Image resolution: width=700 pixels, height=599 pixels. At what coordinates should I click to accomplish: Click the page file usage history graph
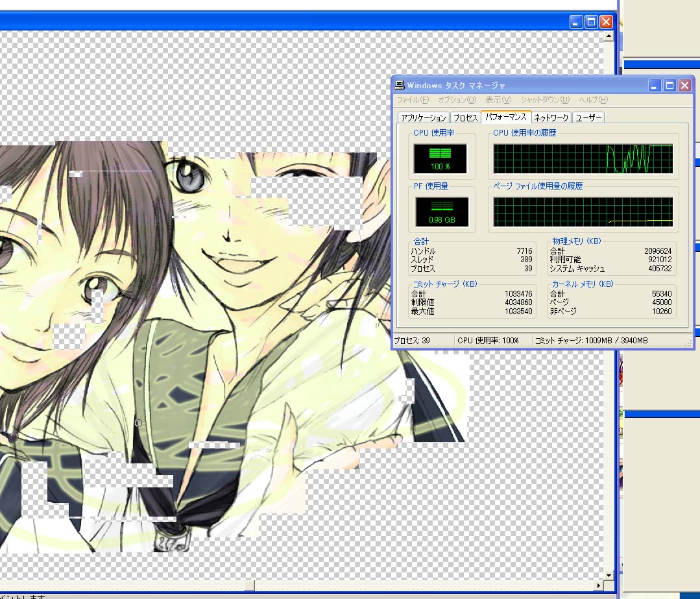coord(583,212)
